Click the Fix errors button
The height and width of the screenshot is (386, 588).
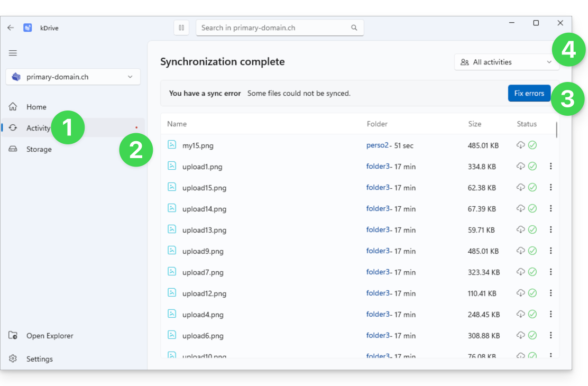(x=529, y=94)
